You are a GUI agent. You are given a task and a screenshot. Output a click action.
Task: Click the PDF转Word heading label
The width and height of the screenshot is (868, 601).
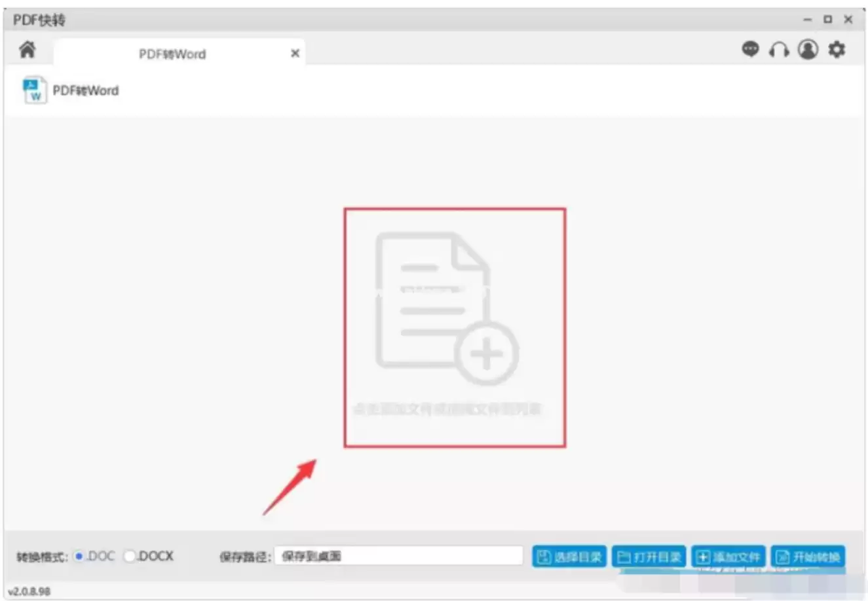[x=86, y=91]
